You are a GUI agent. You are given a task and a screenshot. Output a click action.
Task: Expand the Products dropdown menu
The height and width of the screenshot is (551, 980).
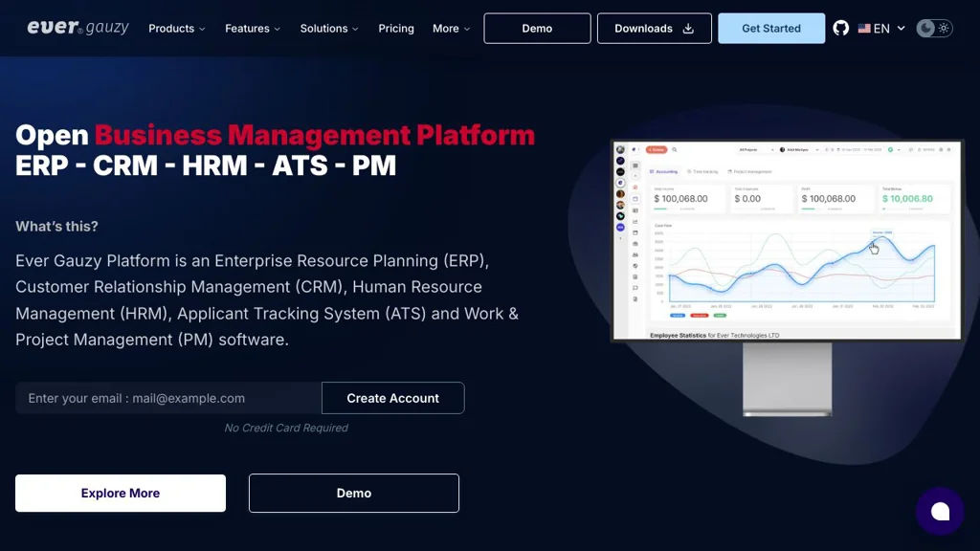tap(177, 28)
